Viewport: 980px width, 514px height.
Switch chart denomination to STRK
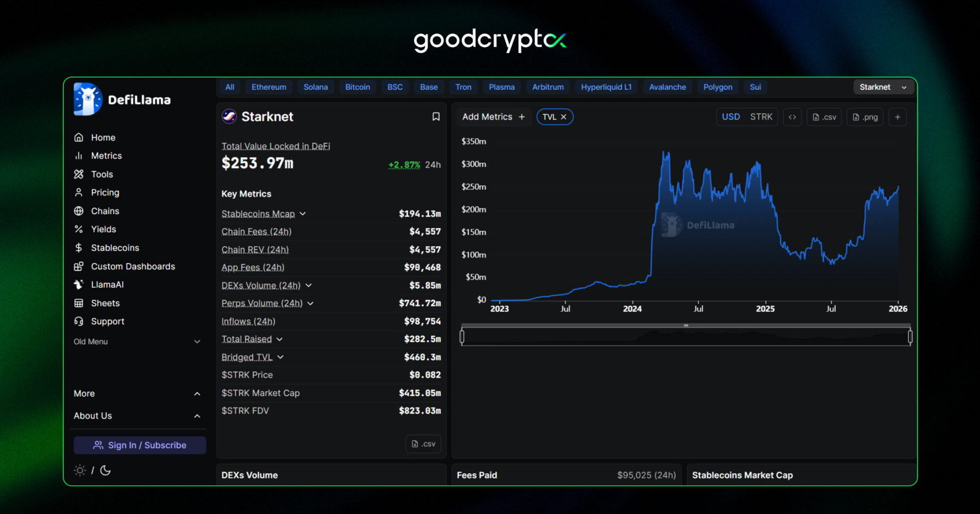point(761,117)
